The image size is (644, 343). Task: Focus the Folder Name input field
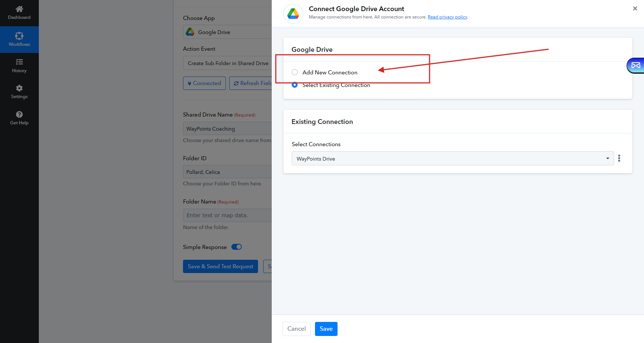[x=227, y=215]
